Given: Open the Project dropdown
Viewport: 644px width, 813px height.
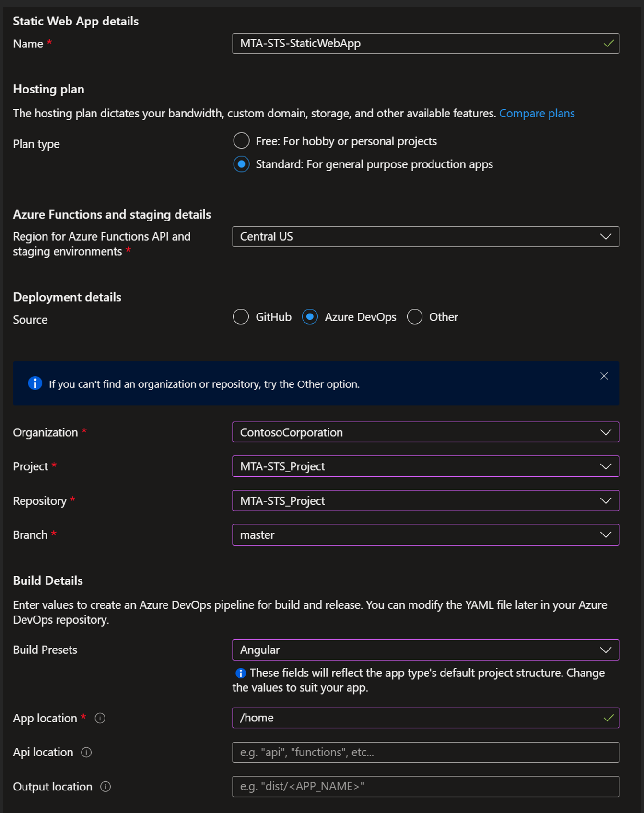Looking at the screenshot, I should tap(425, 466).
